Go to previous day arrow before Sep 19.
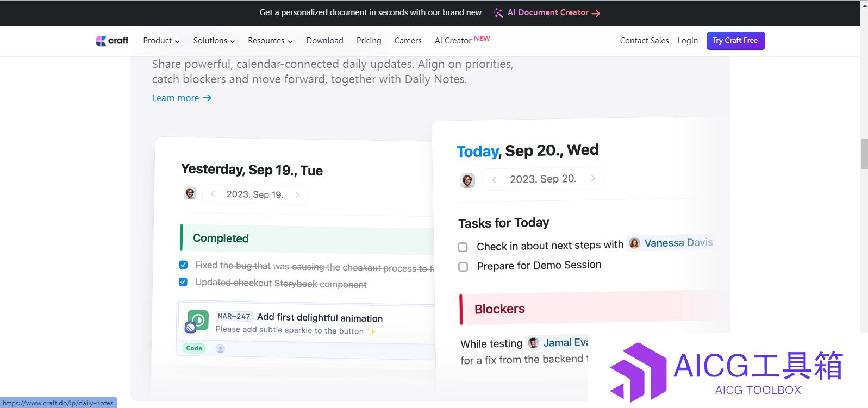The image size is (868, 408). coord(213,194)
